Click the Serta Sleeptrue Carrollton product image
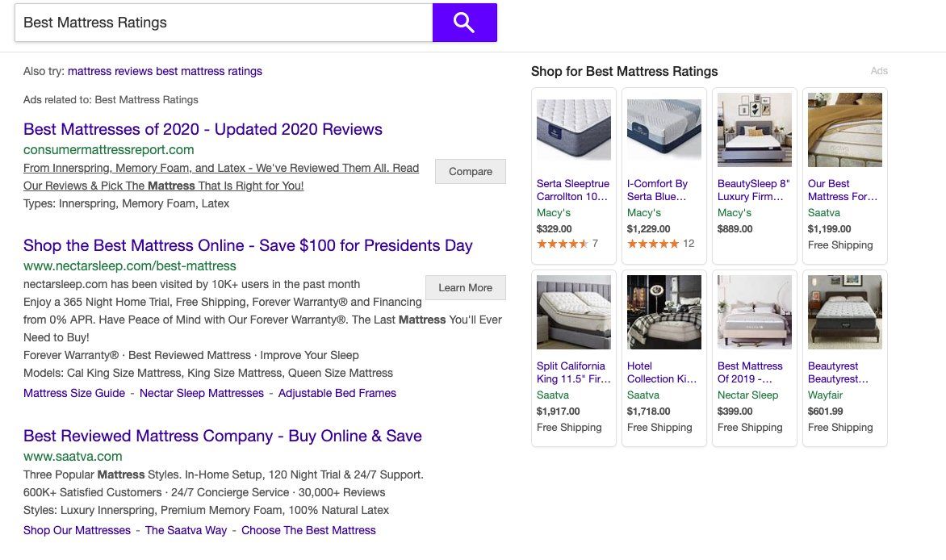This screenshot has height=560, width=946. (574, 130)
